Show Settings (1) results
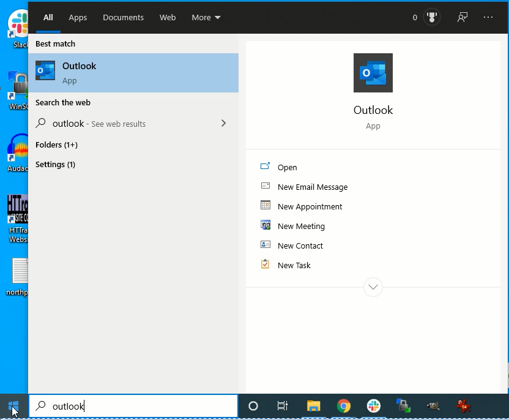This screenshot has height=420, width=509. (x=55, y=164)
